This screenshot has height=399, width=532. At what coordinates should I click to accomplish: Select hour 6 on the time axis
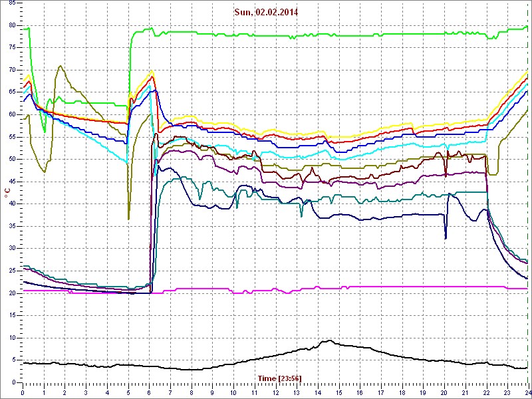click(x=149, y=392)
